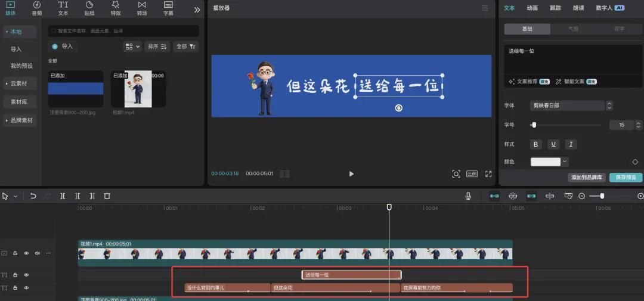644x301 pixels.
Task: Open 我的预设 in the sidebar
Action: point(21,66)
